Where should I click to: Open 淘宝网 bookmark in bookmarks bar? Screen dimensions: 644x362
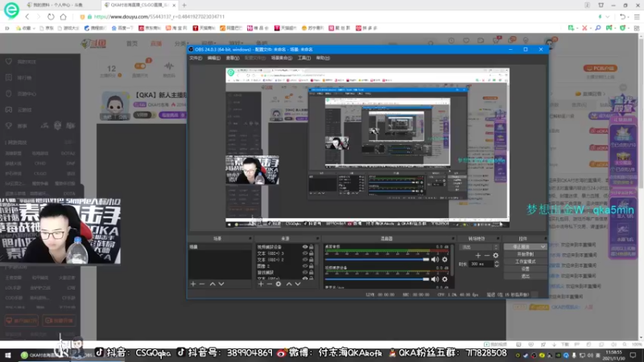pyautogui.click(x=176, y=28)
